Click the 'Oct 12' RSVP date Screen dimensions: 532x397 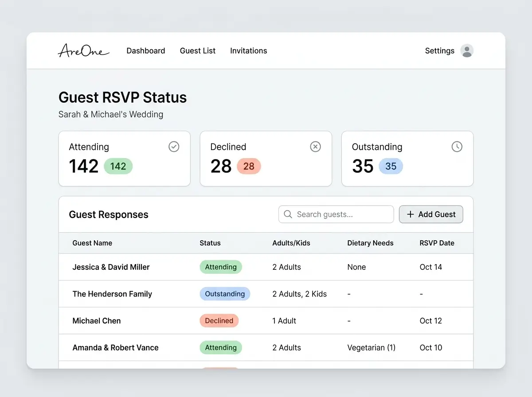click(x=431, y=321)
